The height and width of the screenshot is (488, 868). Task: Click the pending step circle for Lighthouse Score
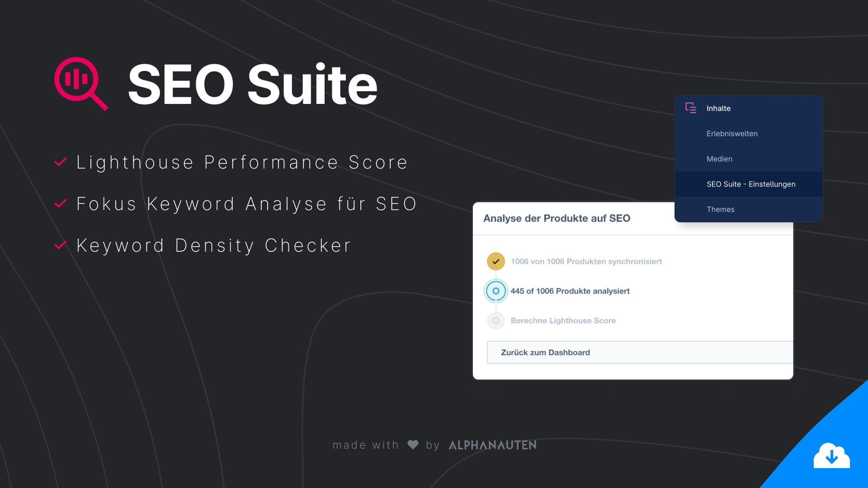pos(496,320)
